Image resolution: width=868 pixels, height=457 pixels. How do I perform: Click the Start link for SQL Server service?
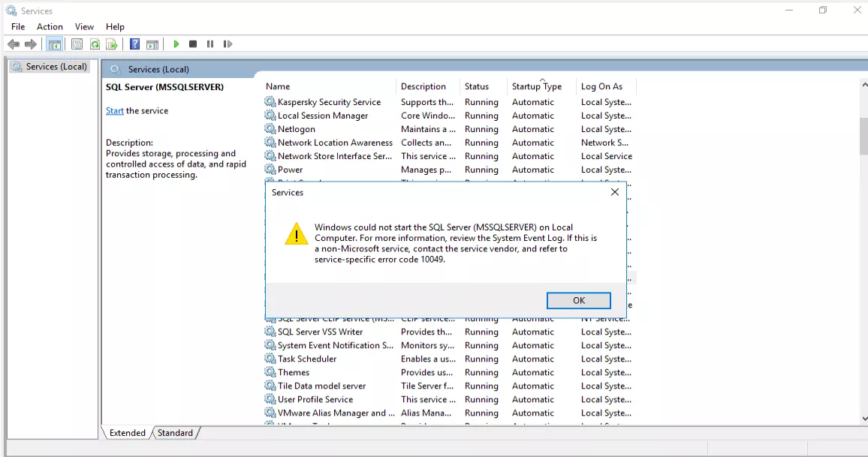click(x=115, y=110)
